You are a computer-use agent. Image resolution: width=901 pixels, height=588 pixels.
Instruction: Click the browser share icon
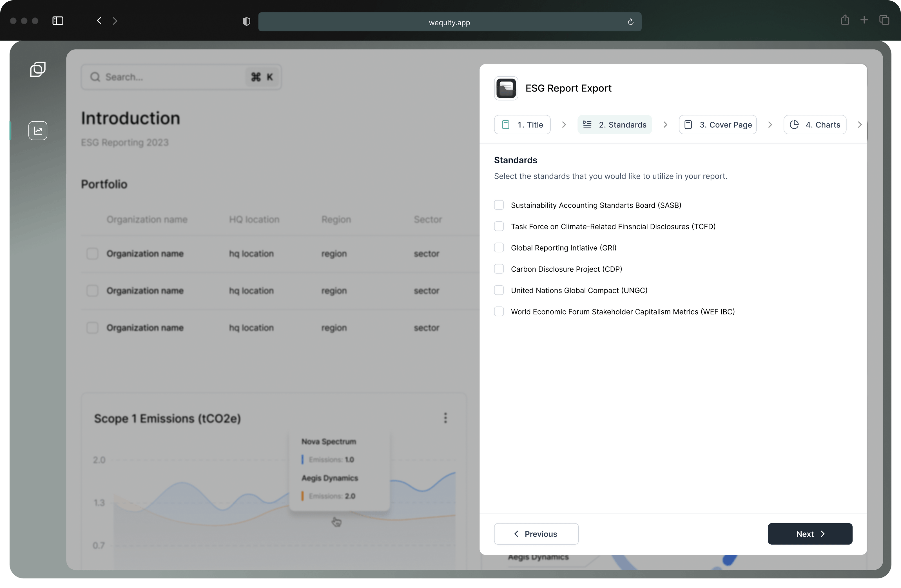(845, 20)
